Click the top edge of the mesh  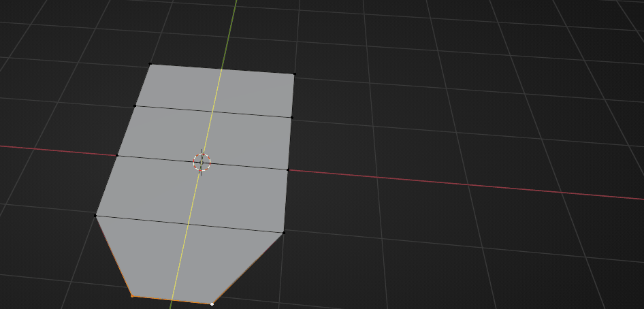pyautogui.click(x=222, y=69)
